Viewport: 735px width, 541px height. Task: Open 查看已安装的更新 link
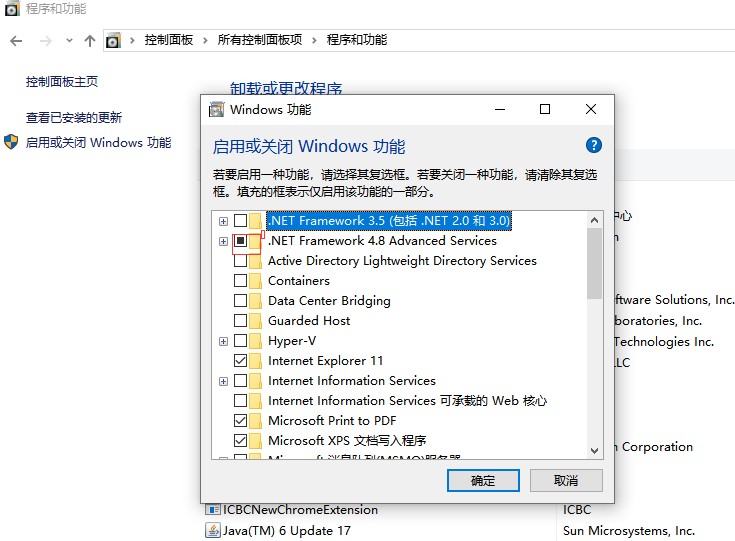(x=74, y=118)
